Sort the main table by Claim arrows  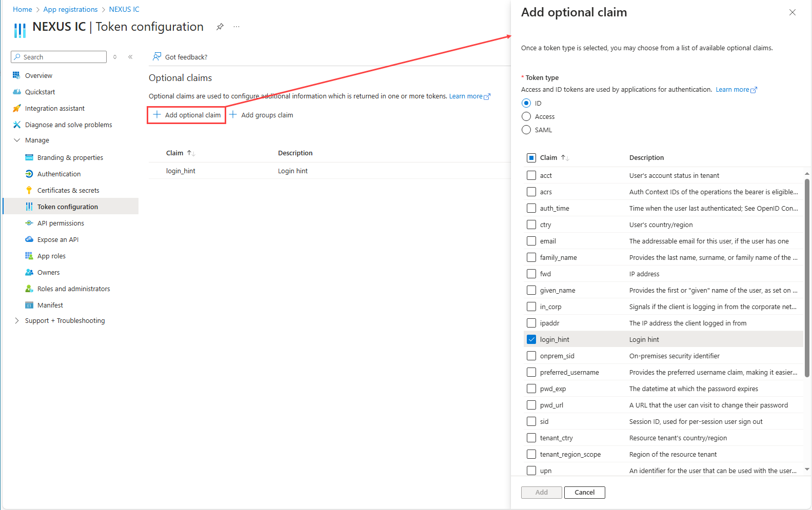[x=191, y=153]
